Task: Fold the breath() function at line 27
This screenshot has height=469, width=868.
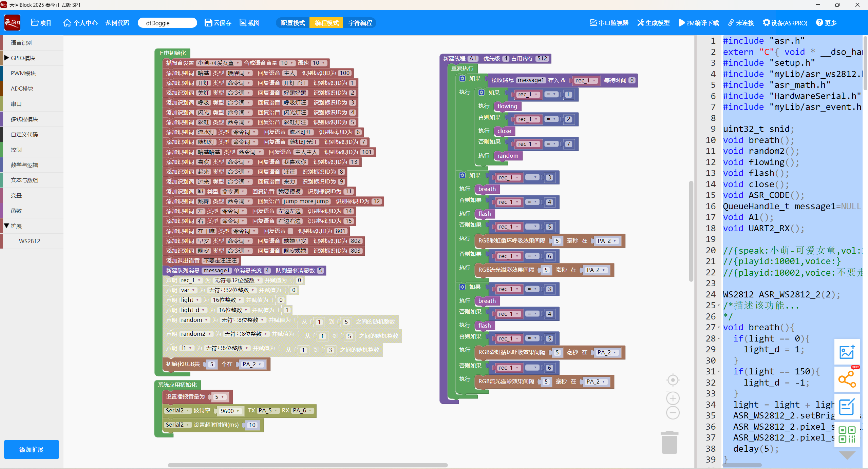Action: pyautogui.click(x=719, y=328)
